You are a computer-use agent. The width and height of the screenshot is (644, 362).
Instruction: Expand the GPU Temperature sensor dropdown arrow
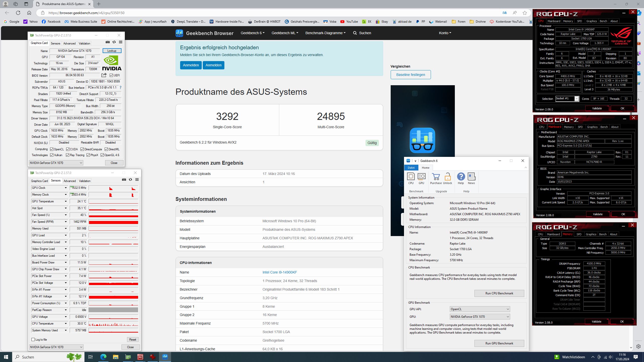click(66, 201)
